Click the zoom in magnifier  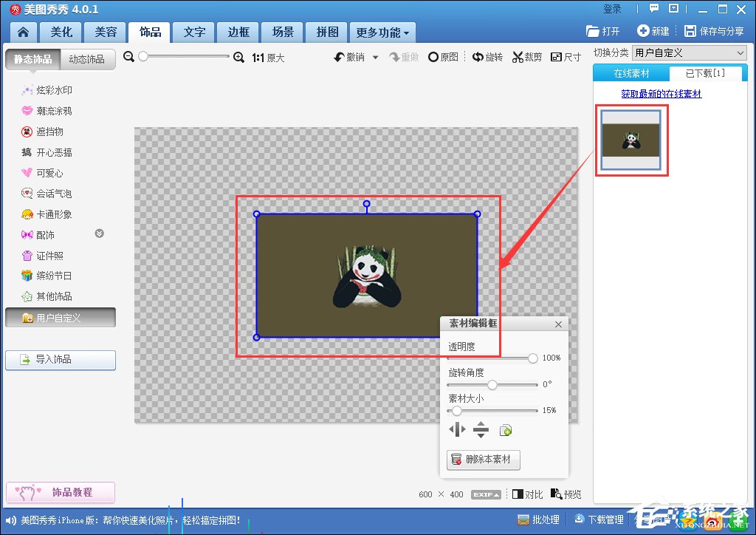(x=238, y=57)
